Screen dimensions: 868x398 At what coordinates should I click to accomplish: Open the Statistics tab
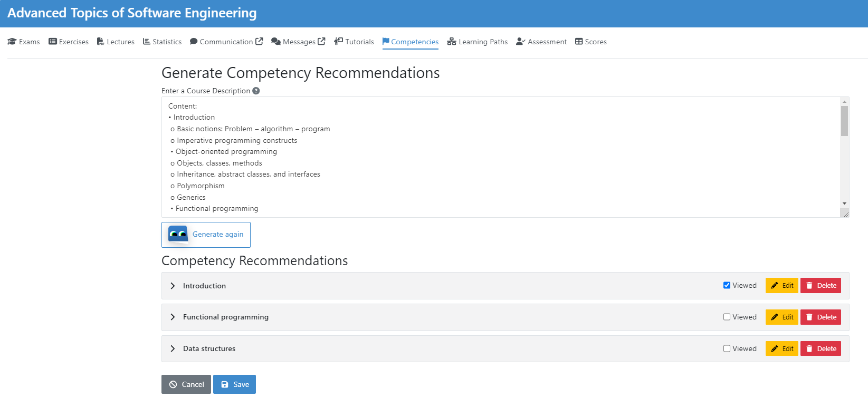162,42
